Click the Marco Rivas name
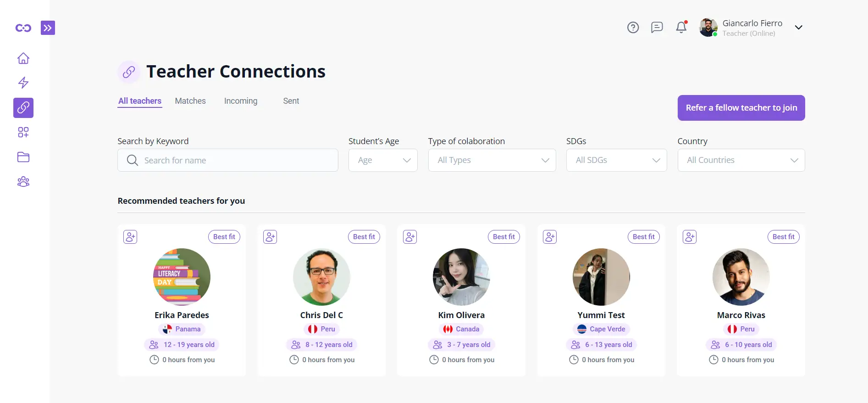868x403 pixels. click(741, 315)
